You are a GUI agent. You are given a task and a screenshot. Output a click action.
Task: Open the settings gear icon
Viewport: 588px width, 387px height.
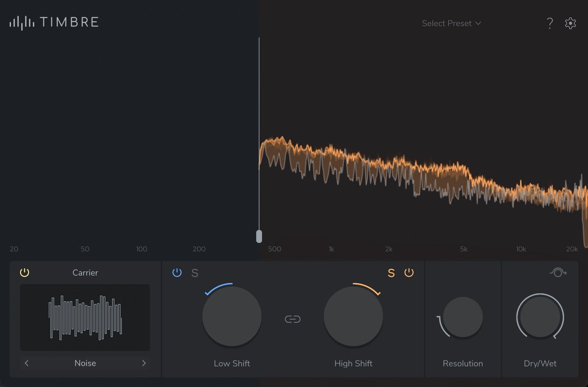[570, 23]
